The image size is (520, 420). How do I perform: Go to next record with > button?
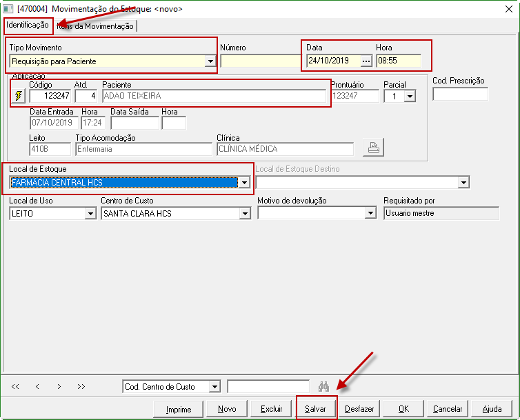click(x=59, y=386)
